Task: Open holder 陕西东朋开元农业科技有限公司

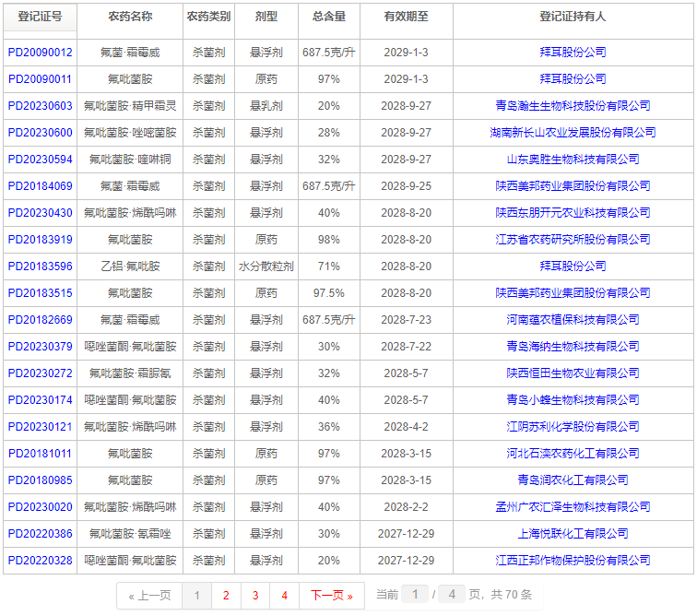Action: [x=573, y=213]
